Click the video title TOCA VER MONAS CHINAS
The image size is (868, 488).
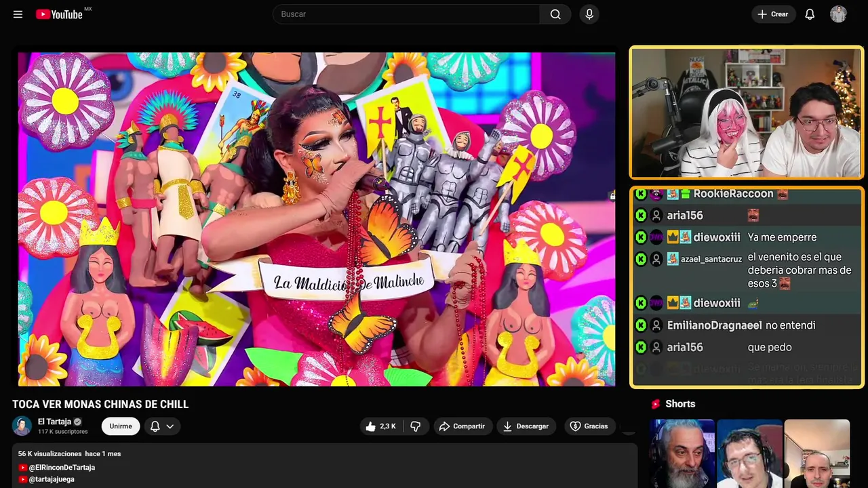tap(100, 404)
